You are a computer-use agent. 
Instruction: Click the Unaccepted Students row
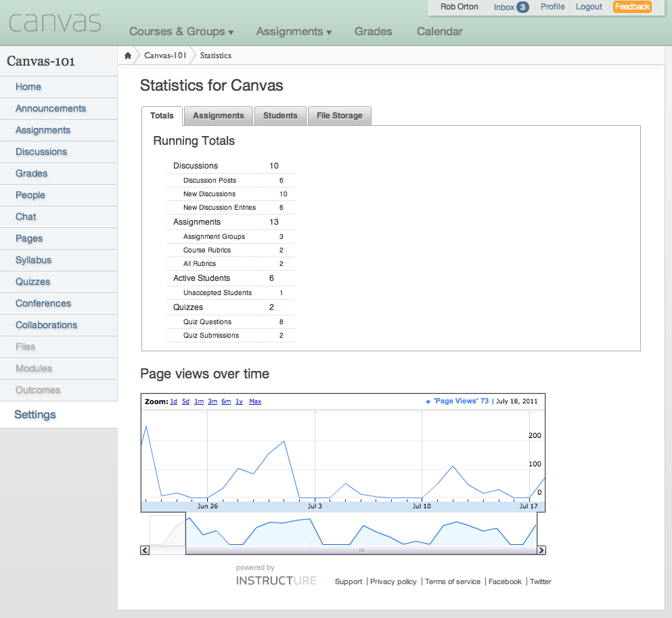click(x=230, y=292)
